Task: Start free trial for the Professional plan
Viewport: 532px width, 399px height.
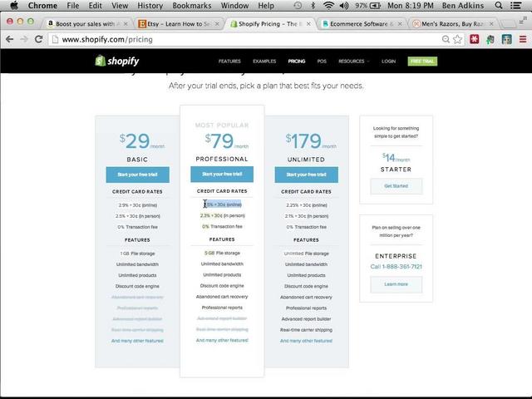Action: (222, 174)
